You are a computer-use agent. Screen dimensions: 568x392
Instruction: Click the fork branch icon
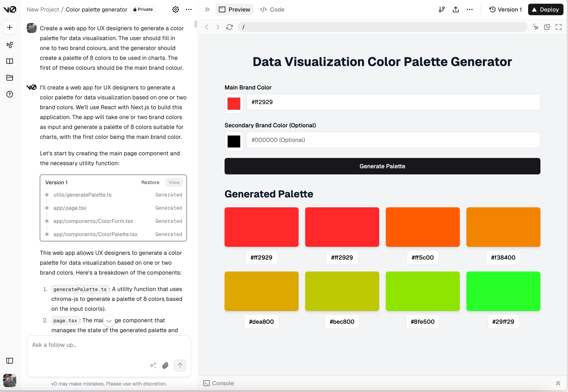(442, 10)
